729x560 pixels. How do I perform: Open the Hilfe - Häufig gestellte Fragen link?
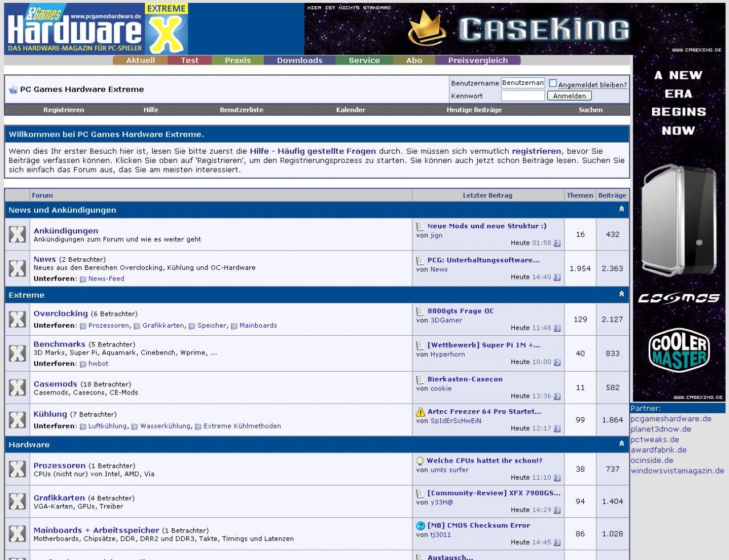click(313, 151)
